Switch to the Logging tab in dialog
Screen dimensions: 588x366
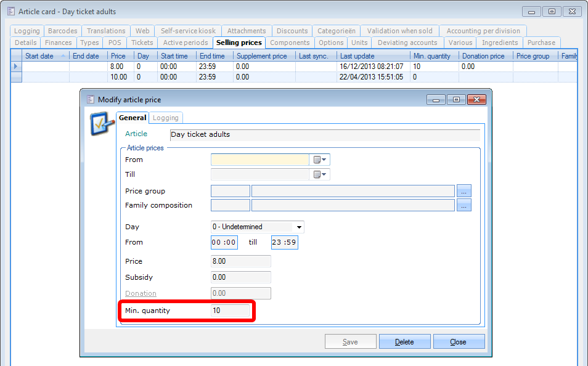[166, 118]
